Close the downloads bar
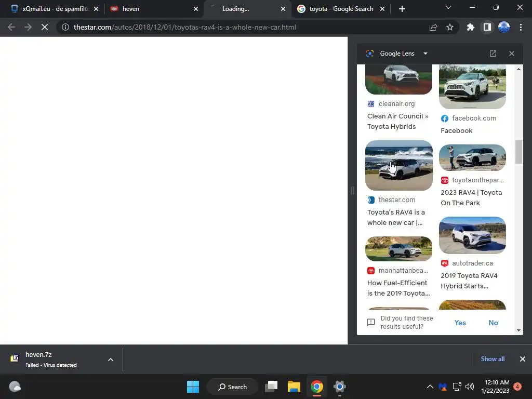The image size is (532, 399). click(x=523, y=359)
